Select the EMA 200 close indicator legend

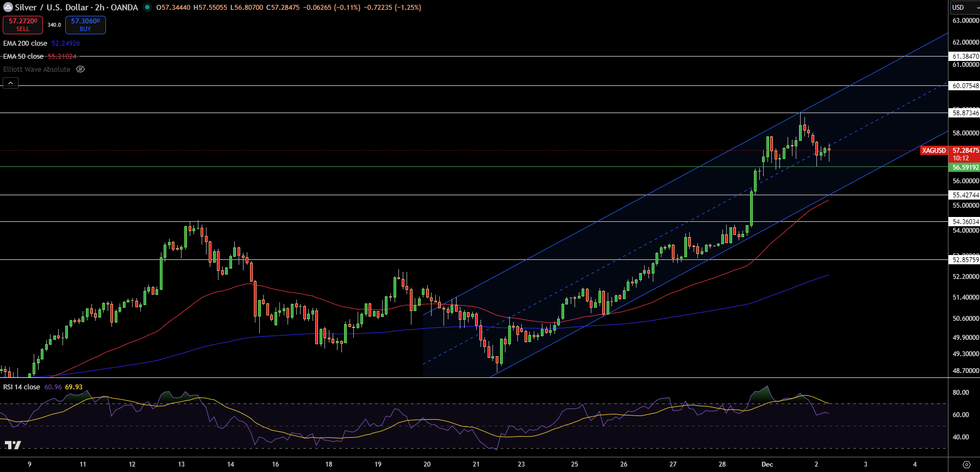click(25, 44)
